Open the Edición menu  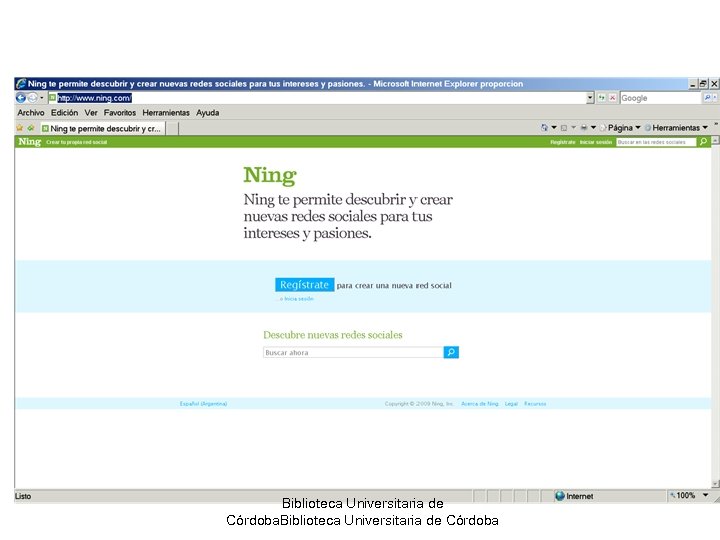64,112
